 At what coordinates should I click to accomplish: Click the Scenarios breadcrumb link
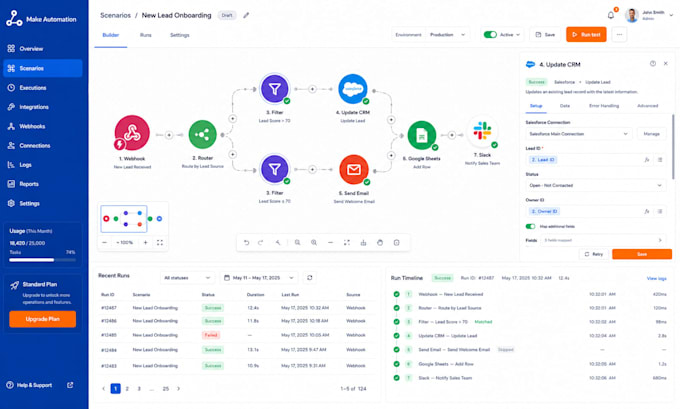pos(115,15)
